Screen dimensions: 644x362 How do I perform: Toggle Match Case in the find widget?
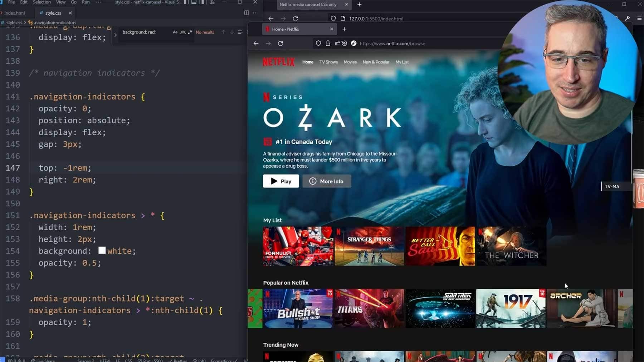pyautogui.click(x=175, y=32)
